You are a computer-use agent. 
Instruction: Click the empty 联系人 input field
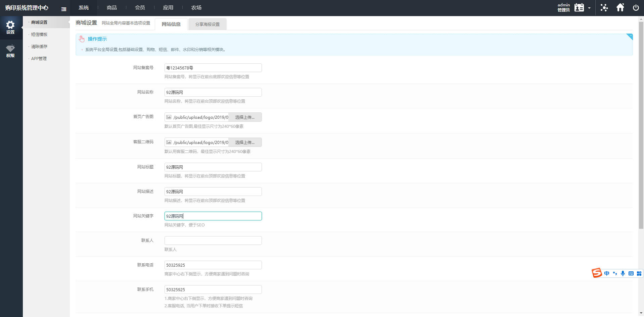[x=213, y=241]
